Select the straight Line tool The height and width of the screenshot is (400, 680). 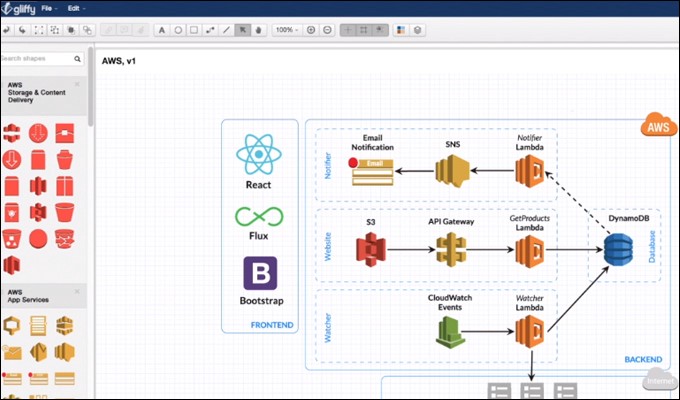click(x=226, y=30)
